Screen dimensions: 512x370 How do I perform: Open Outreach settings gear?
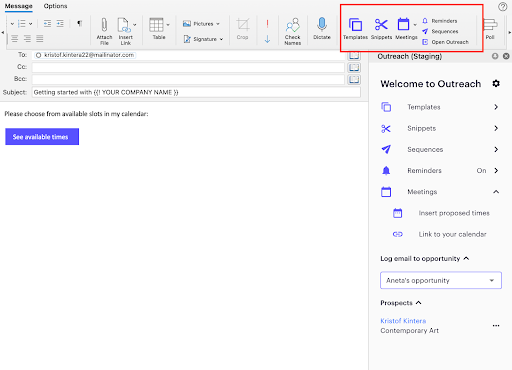pyautogui.click(x=496, y=83)
